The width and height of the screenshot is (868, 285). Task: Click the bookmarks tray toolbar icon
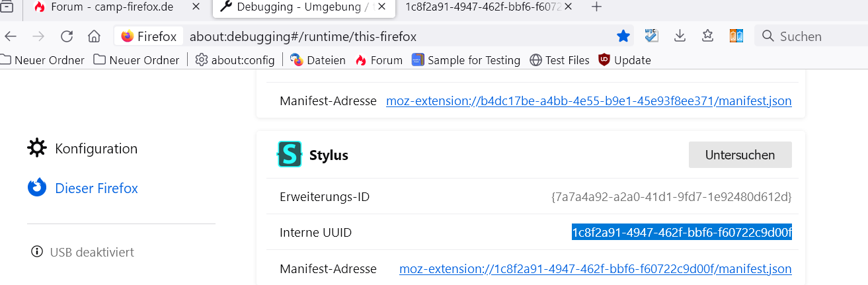(708, 36)
